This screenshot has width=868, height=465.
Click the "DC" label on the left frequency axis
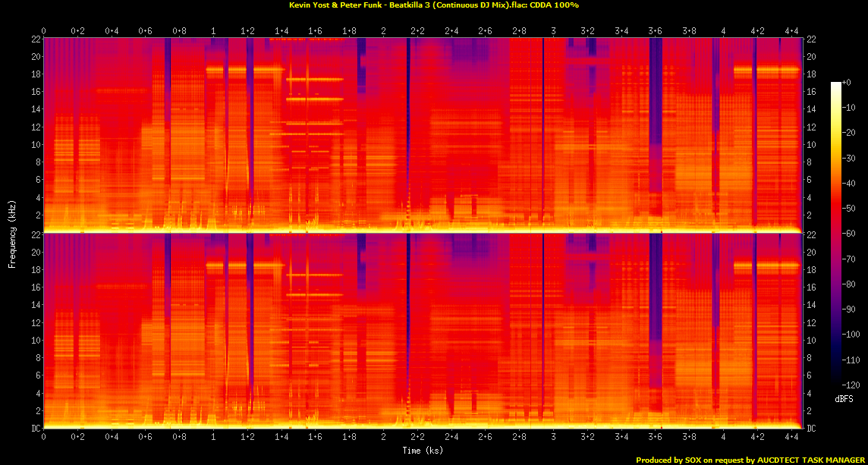click(36, 429)
